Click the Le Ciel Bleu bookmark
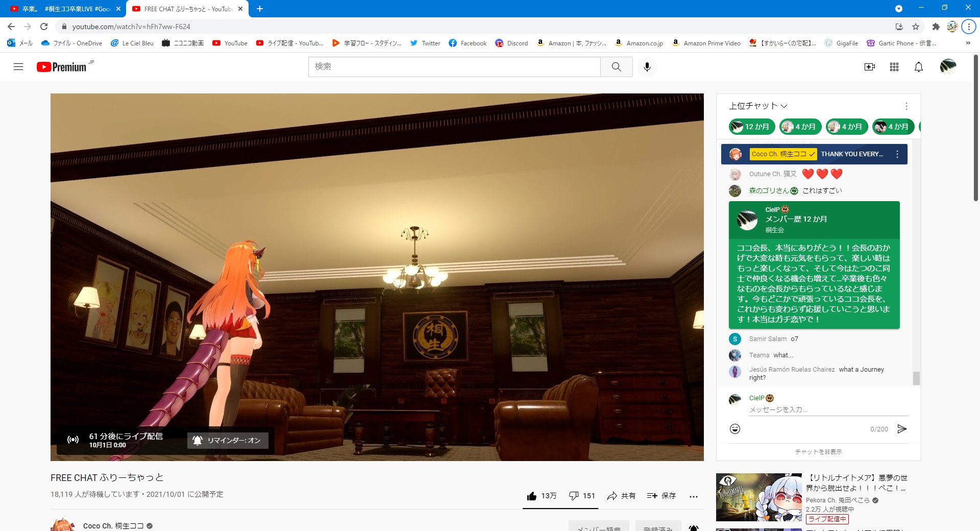The height and width of the screenshot is (531, 980). pyautogui.click(x=132, y=43)
